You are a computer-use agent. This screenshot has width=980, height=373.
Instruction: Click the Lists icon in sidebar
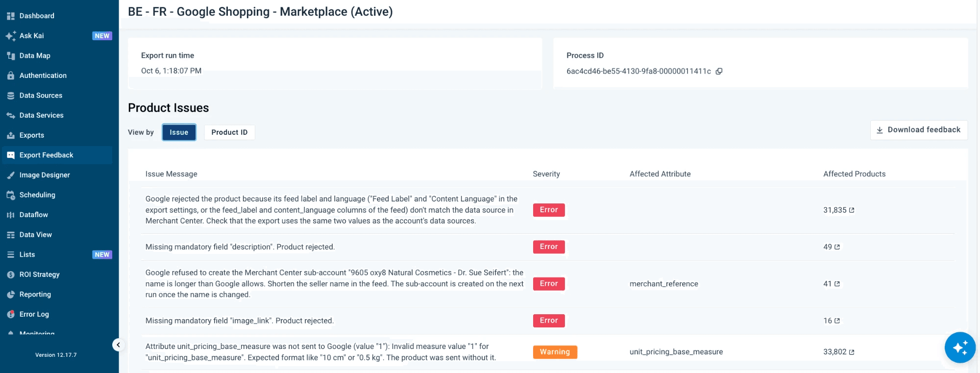click(11, 255)
